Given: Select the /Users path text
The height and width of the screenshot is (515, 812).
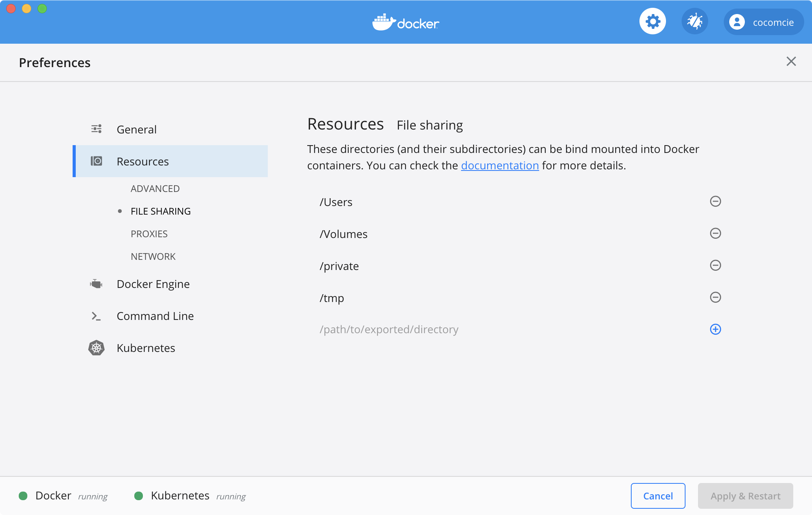Looking at the screenshot, I should pos(336,202).
